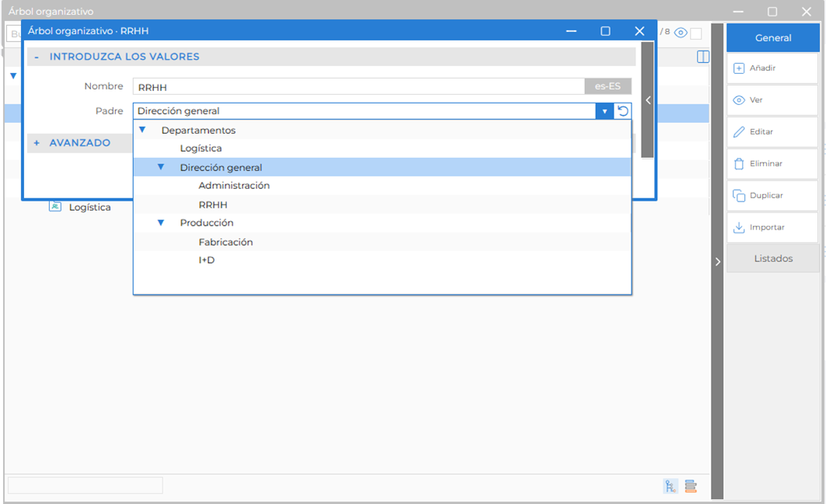Click the Duplicar button
Image resolution: width=826 pixels, height=504 pixels.
coord(772,195)
